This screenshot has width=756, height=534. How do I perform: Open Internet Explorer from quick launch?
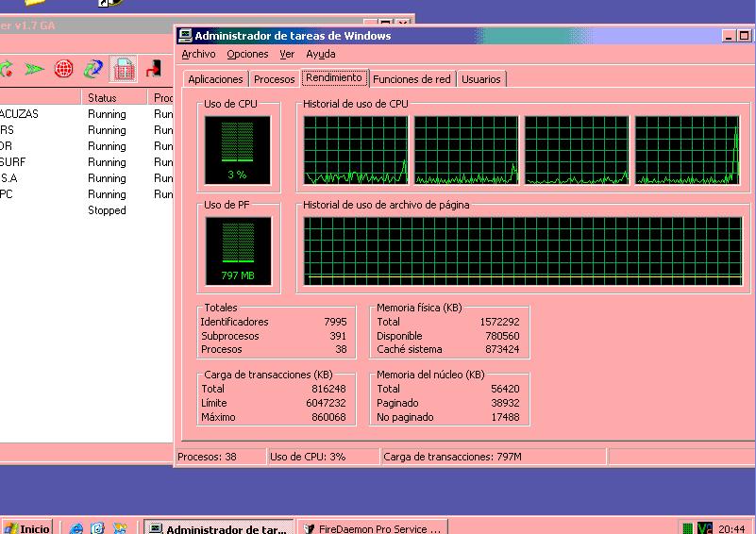[x=76, y=528]
